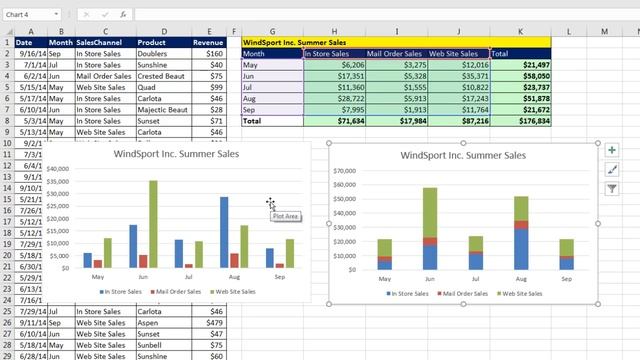Select the $71,634 In Store total cell

pos(334,121)
